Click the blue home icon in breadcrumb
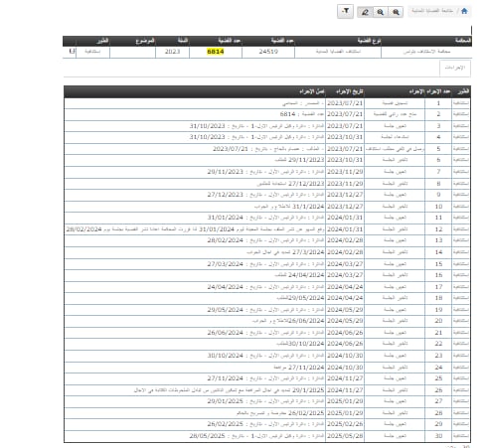Image resolution: width=489 pixels, height=448 pixels. click(464, 11)
